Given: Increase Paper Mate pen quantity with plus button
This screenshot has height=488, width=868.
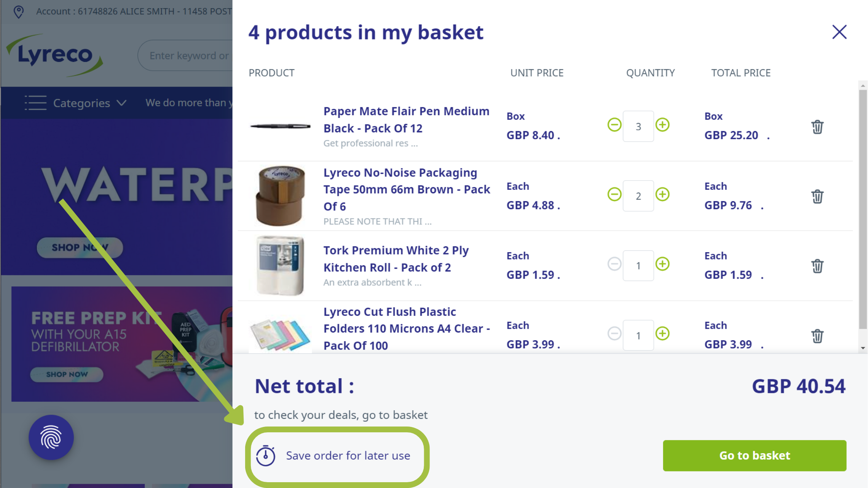Looking at the screenshot, I should pos(663,125).
